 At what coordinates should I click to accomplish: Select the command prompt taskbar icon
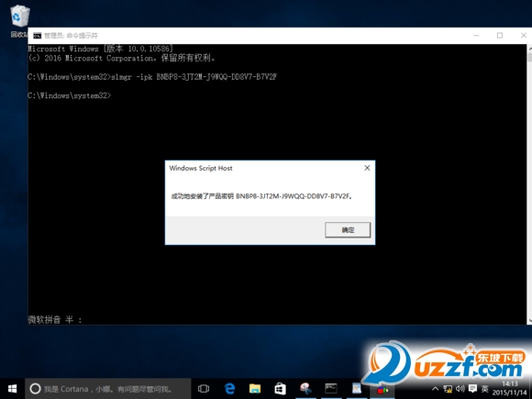330,389
